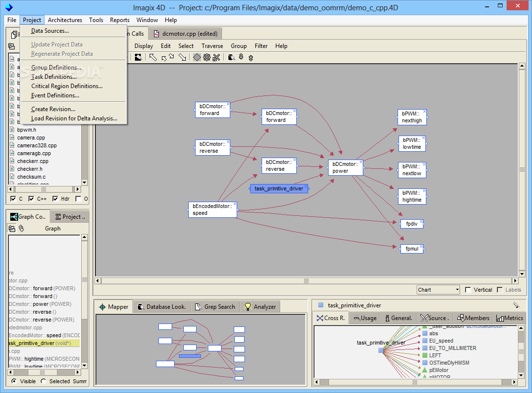
Task: Click the small arrow icon right of task_primitive_driver header
Action: (516, 305)
